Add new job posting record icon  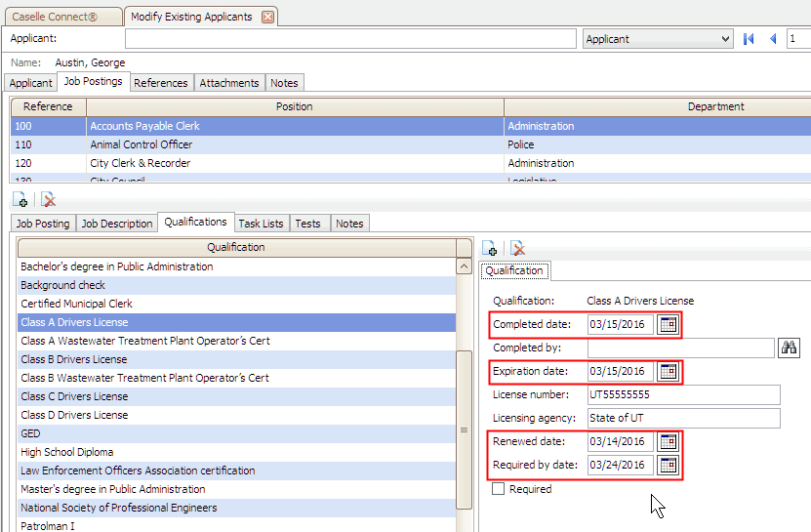20,200
